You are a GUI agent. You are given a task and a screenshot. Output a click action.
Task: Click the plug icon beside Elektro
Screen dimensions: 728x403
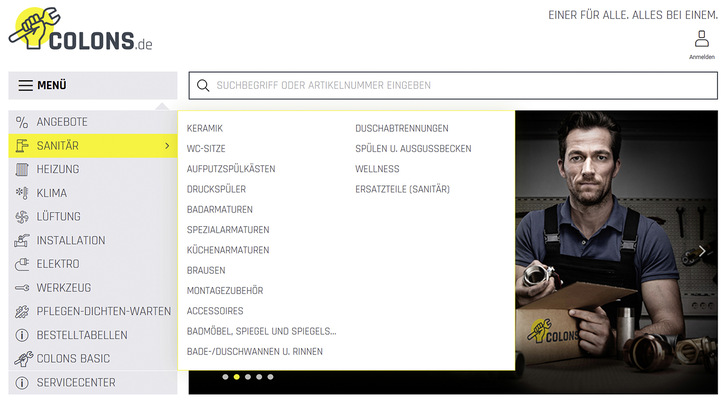click(x=22, y=264)
